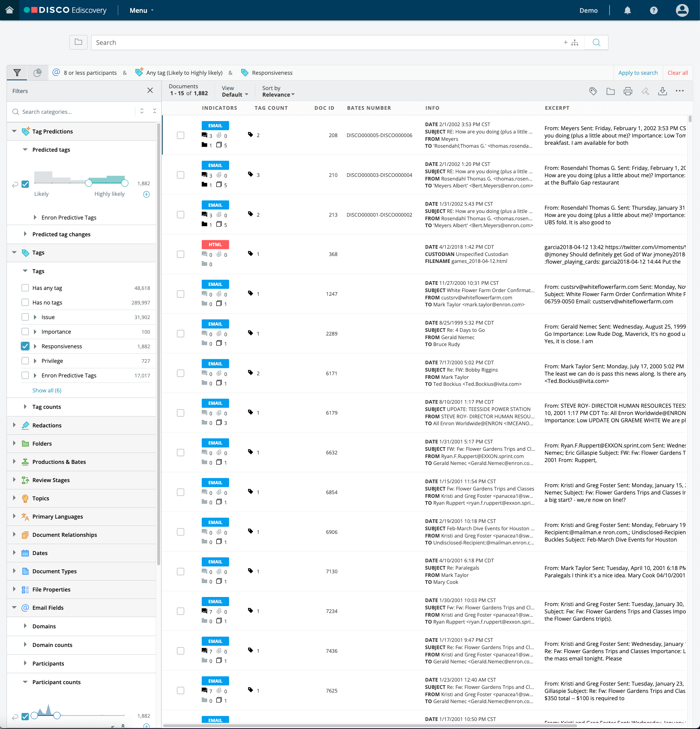
Task: Open the folder action in the document toolbar
Action: click(x=610, y=91)
